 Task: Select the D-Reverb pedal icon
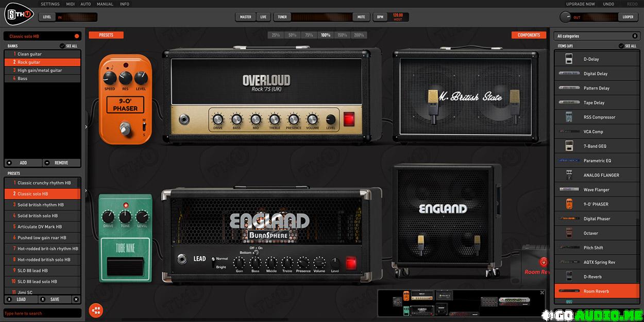[569, 277]
